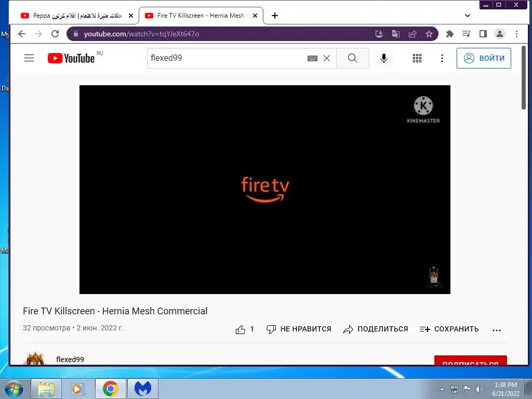
Task: Click the browser forward arrow
Action: (x=38, y=34)
